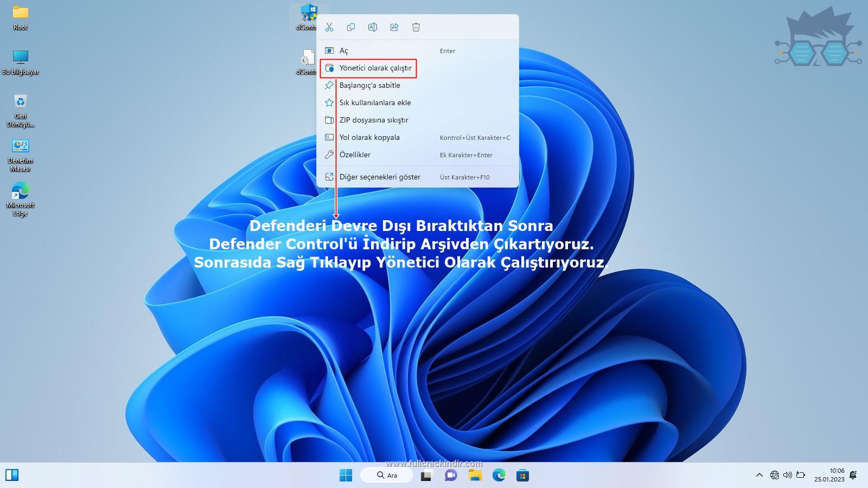
Task: Choose 'Yol olarak kopyala' menu item
Action: [x=418, y=137]
